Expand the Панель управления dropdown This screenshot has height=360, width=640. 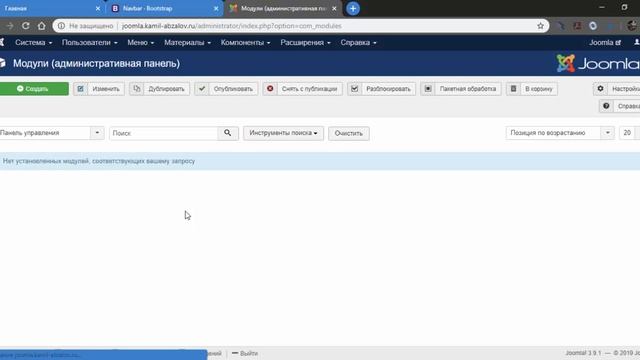(x=52, y=133)
